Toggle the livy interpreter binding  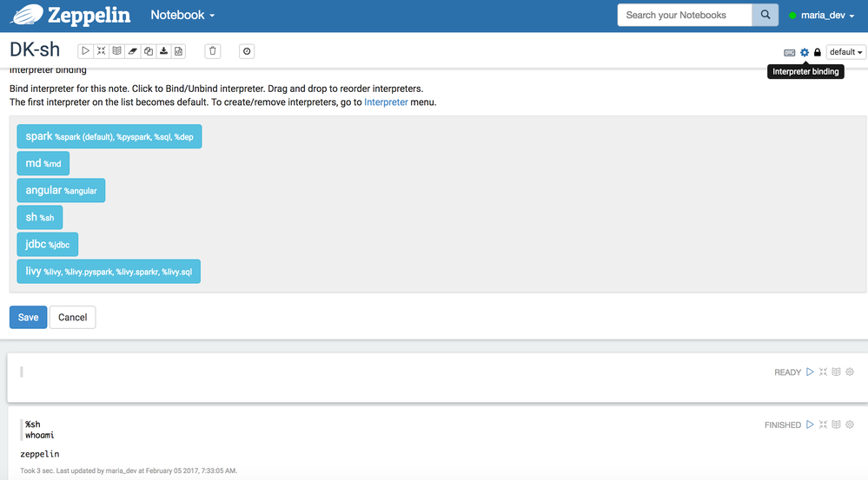[x=109, y=272]
